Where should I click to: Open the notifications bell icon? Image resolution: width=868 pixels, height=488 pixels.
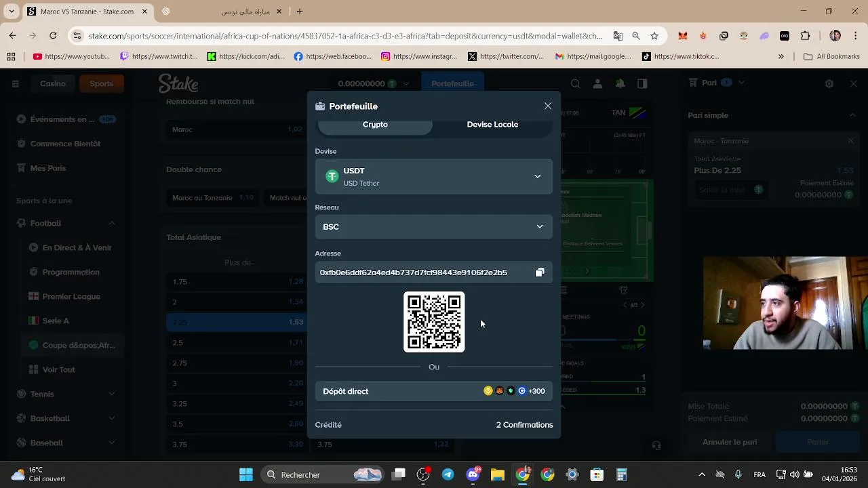click(x=620, y=83)
